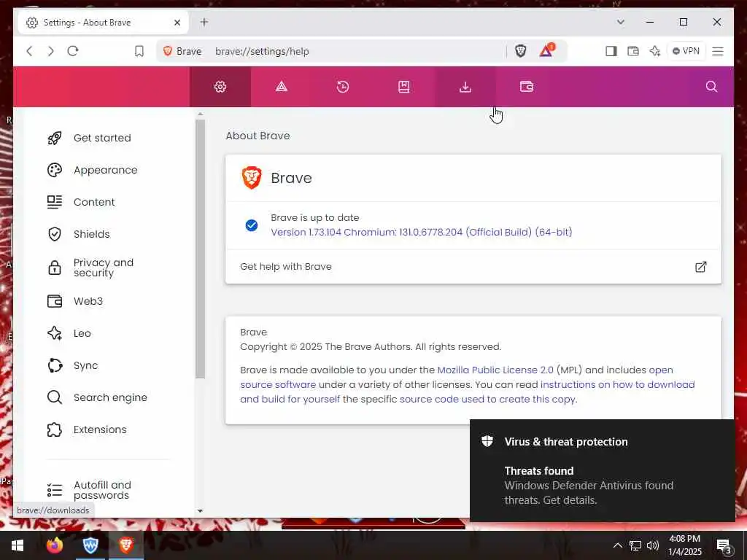
Task: Click the Brave version number link
Action: click(x=422, y=233)
